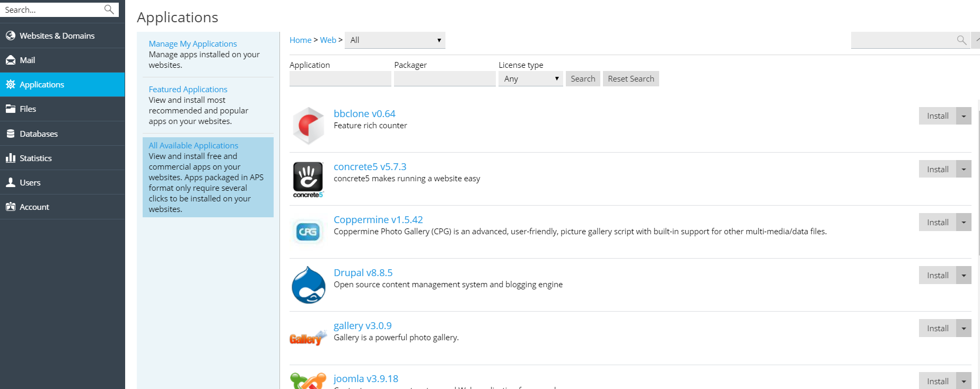
Task: Click the Reset Search button
Action: [631, 78]
